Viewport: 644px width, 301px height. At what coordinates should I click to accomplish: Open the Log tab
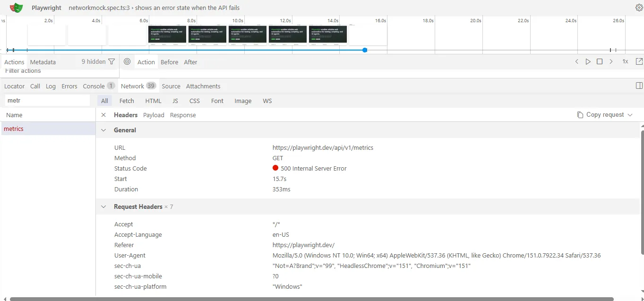click(x=51, y=86)
